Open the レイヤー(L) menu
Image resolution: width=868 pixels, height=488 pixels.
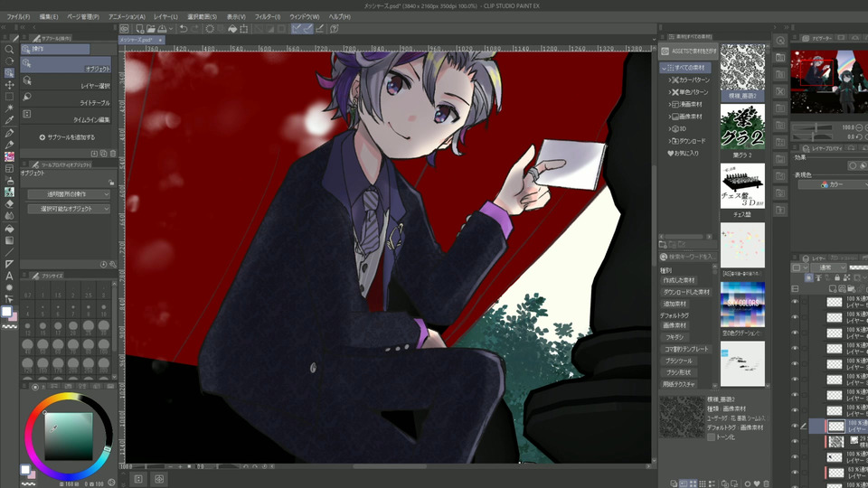166,16
